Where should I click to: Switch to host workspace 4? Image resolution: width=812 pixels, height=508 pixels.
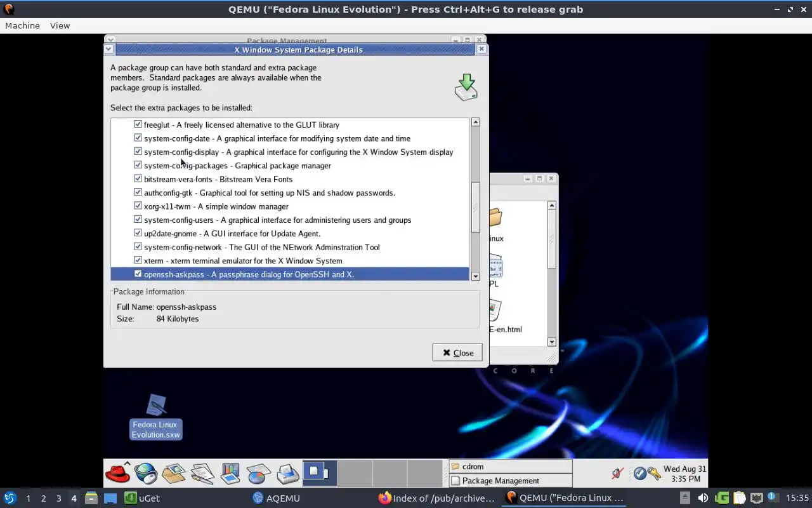point(74,498)
